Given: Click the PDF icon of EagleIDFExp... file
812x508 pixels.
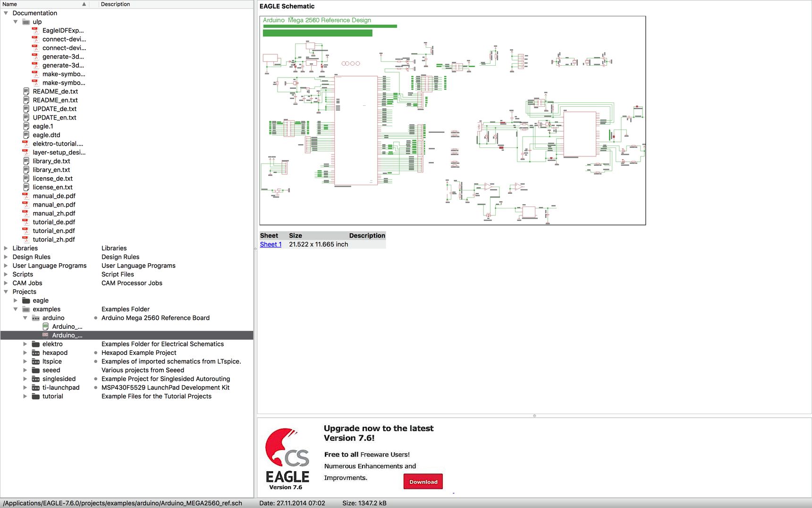Looking at the screenshot, I should [35, 30].
